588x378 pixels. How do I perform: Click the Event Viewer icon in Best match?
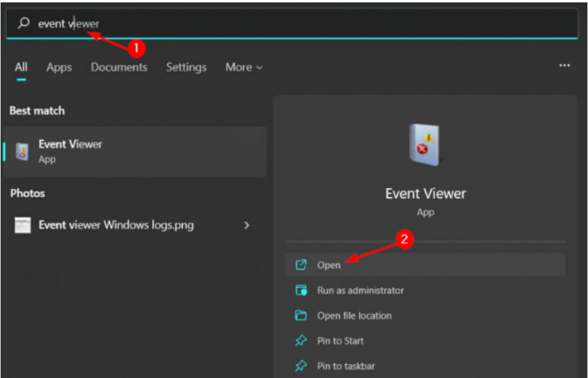[x=22, y=151]
